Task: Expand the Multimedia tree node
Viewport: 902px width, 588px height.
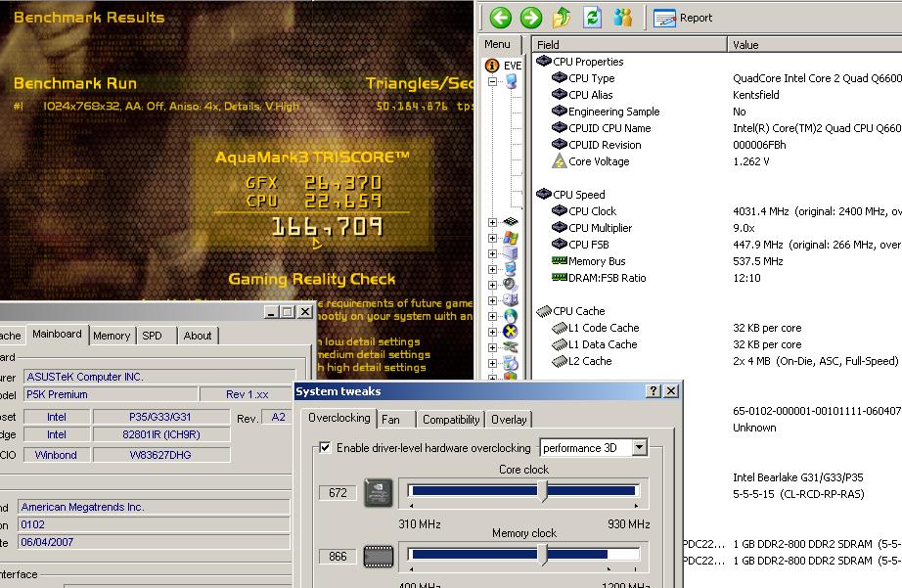Action: pyautogui.click(x=492, y=285)
